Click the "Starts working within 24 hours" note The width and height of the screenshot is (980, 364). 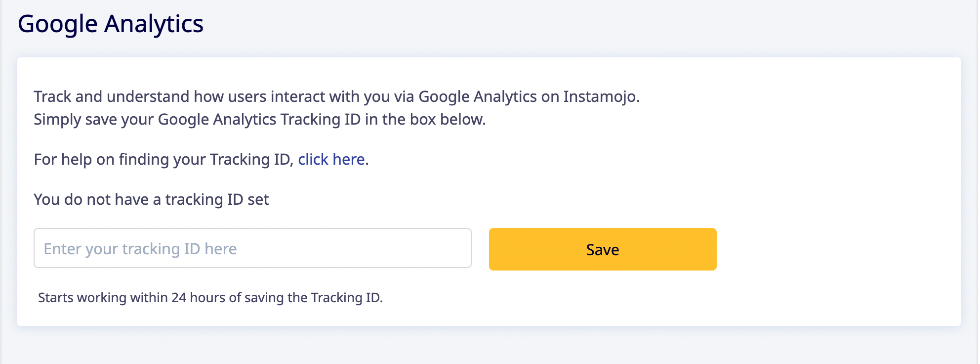click(210, 298)
